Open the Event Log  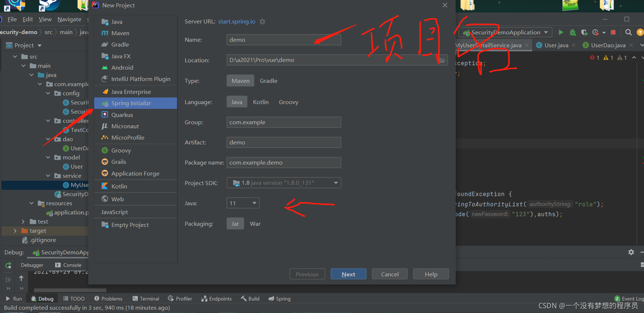[629, 299]
